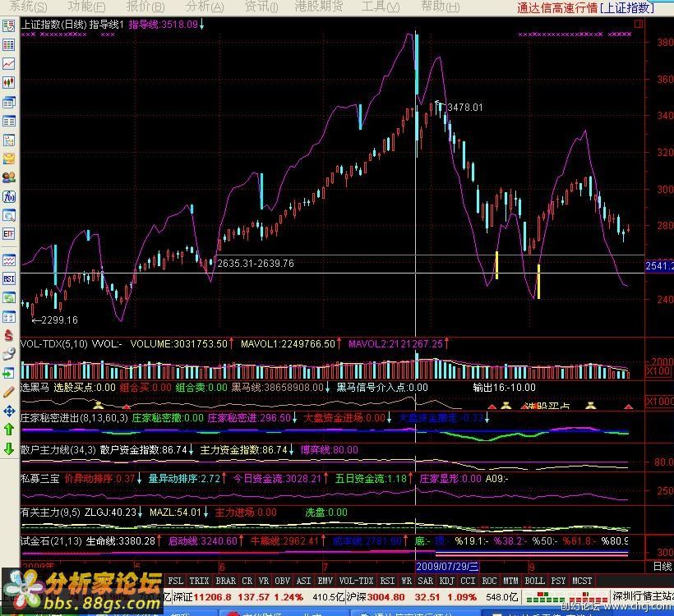The image size is (674, 616).
Task: Open the 工具(V) menu
Action: point(381,7)
